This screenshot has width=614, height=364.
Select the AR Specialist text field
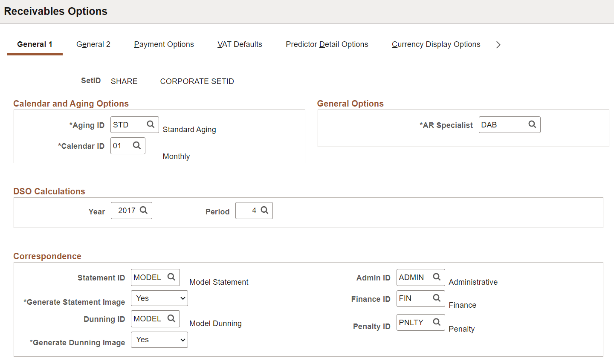tap(510, 124)
